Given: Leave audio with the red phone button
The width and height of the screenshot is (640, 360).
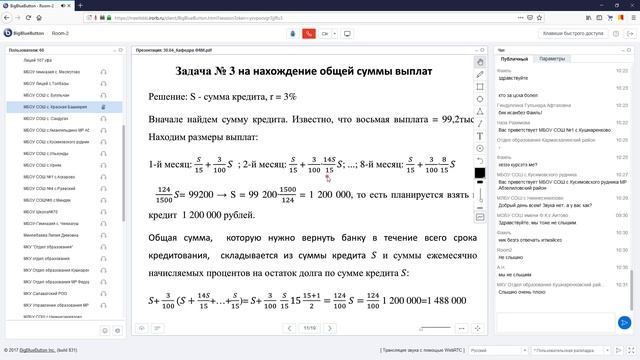Looking at the screenshot, I should tap(309, 34).
